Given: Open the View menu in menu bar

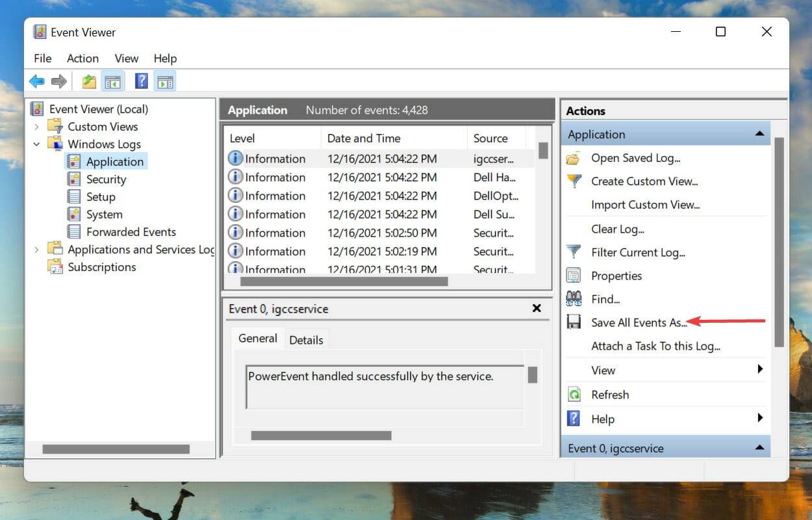Looking at the screenshot, I should click(127, 58).
